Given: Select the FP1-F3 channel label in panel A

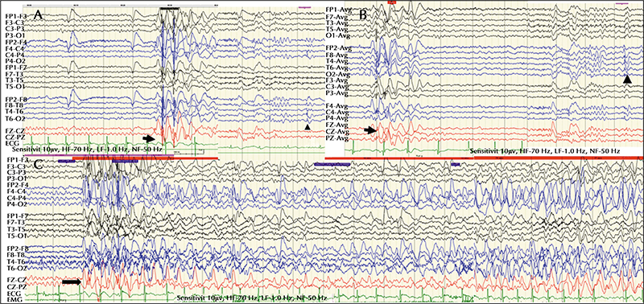Looking at the screenshot, I should point(16,16).
